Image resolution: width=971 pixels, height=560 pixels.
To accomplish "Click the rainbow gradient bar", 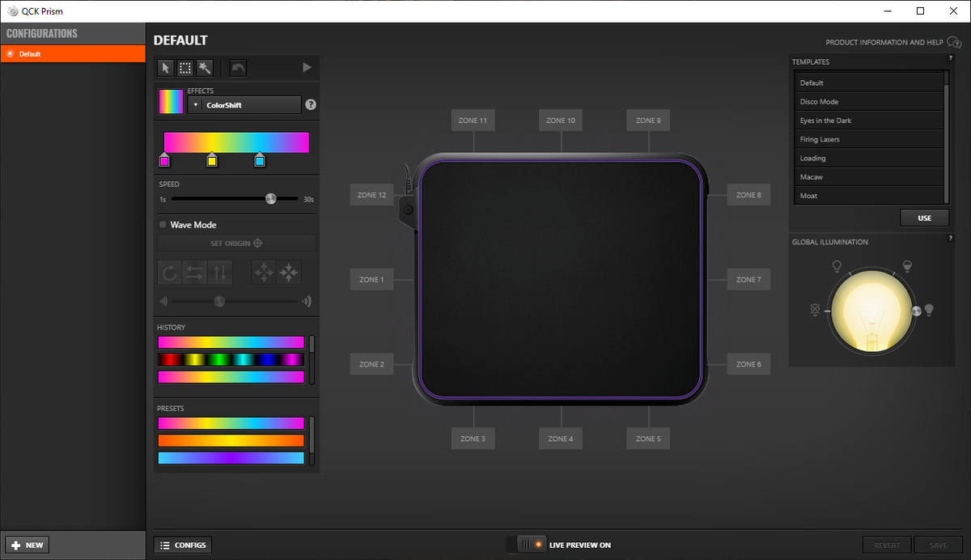I will pyautogui.click(x=236, y=142).
